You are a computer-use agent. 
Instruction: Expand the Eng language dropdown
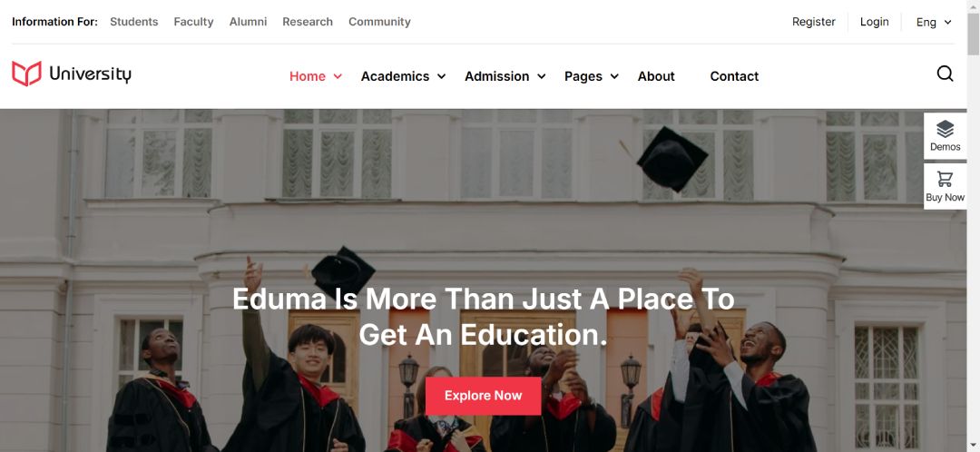[934, 22]
